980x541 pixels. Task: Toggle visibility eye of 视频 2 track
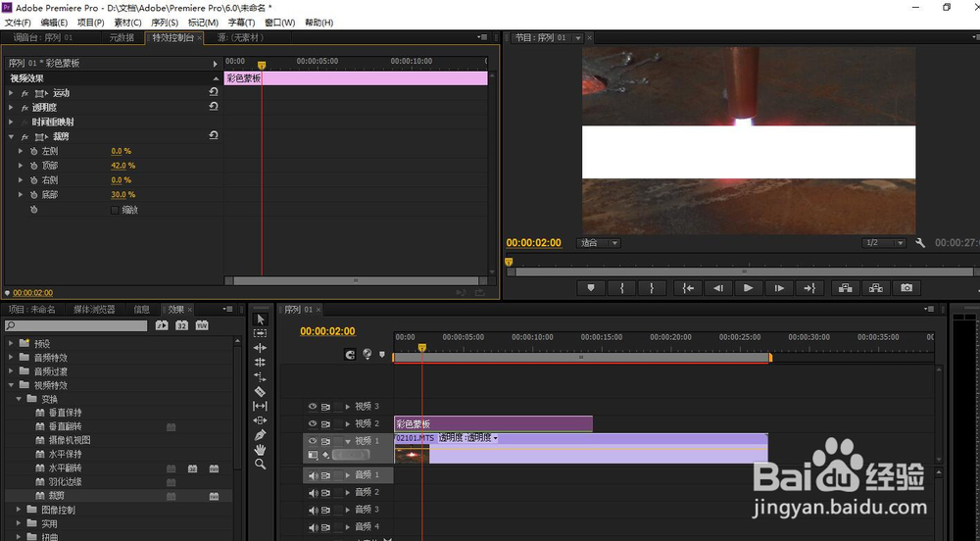tap(313, 423)
